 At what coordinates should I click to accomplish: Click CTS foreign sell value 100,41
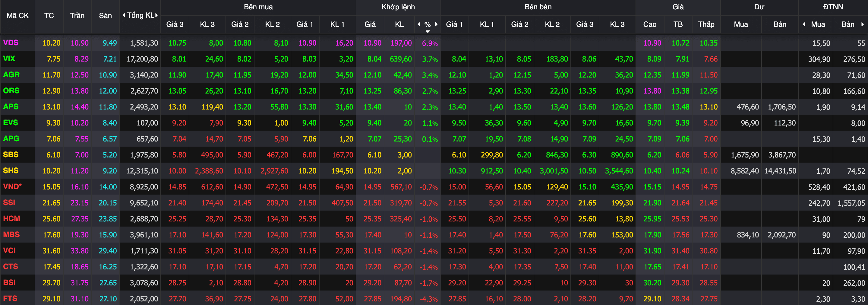click(x=854, y=267)
